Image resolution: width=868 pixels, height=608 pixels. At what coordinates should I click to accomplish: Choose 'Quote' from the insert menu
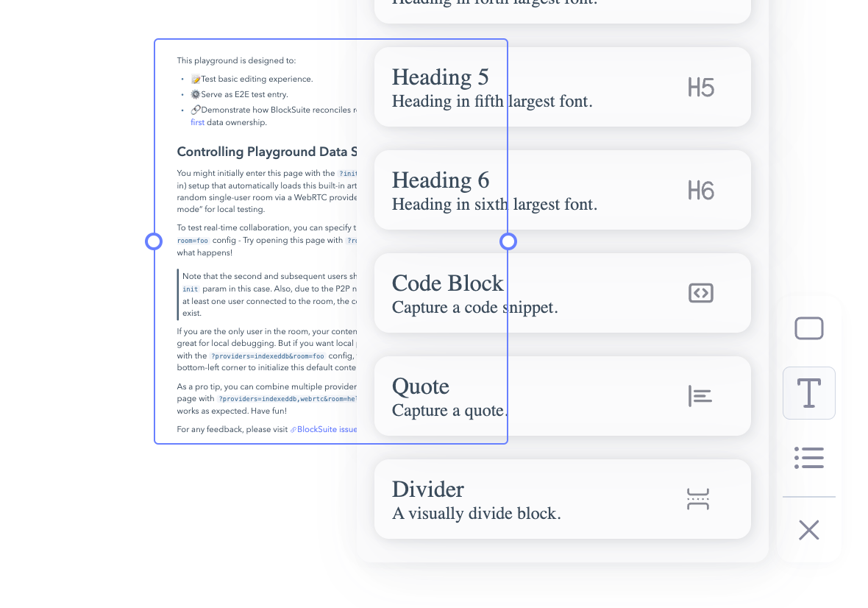[x=420, y=386]
